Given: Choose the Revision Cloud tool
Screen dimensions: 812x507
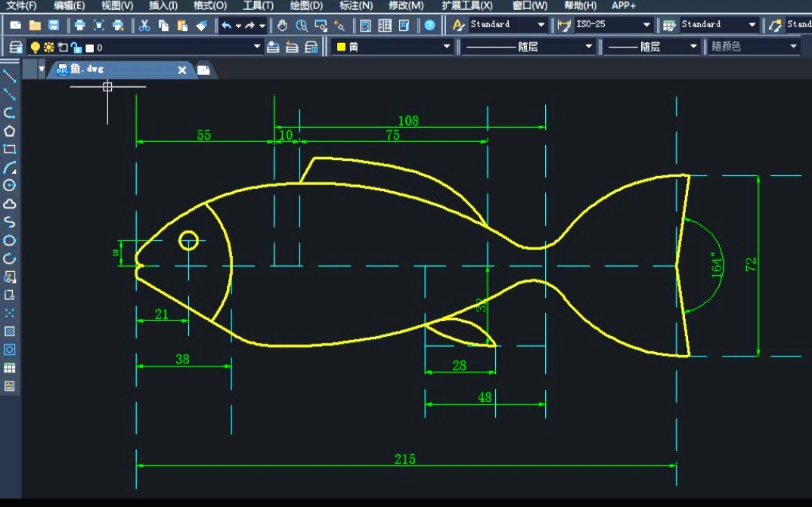Looking at the screenshot, I should (x=9, y=204).
